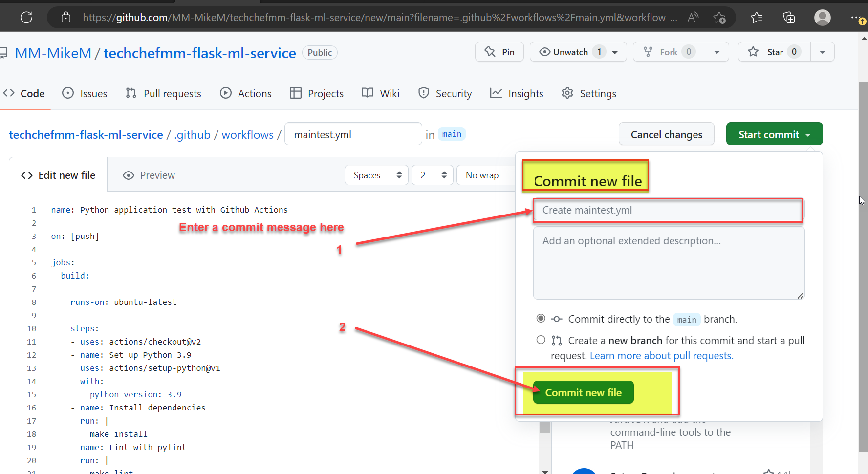Open the Collections icon in the browser toolbar
This screenshot has height=474, width=868.
click(x=788, y=17)
